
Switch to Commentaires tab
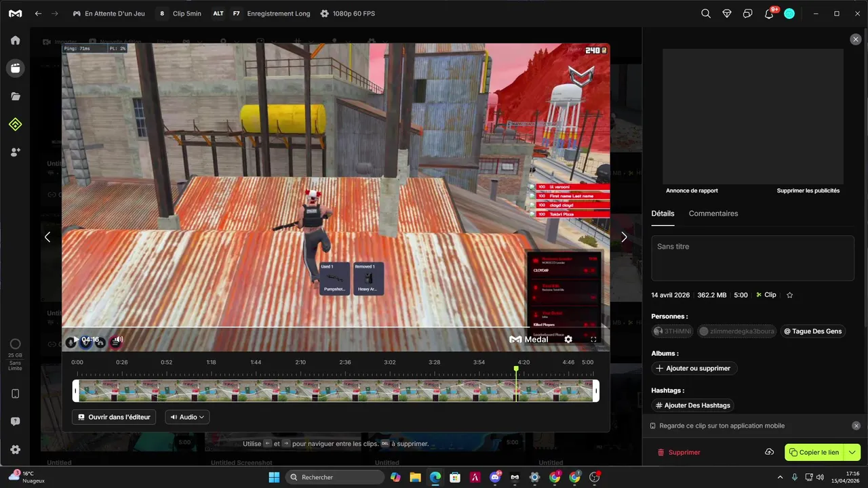click(x=713, y=213)
